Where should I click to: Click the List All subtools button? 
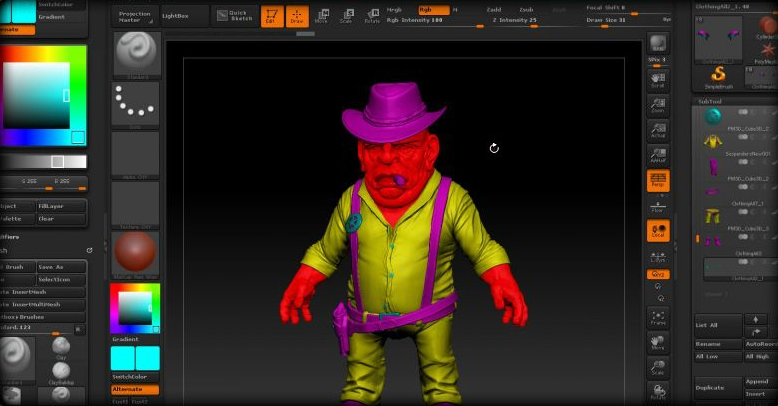718,325
